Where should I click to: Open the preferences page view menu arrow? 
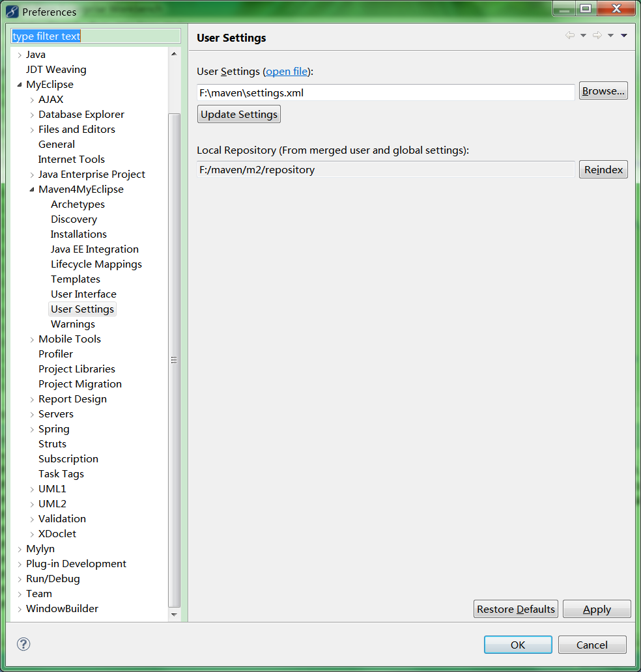pos(624,35)
